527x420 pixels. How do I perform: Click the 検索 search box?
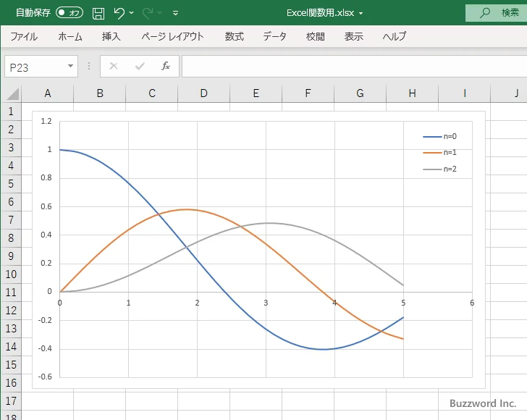(496, 13)
